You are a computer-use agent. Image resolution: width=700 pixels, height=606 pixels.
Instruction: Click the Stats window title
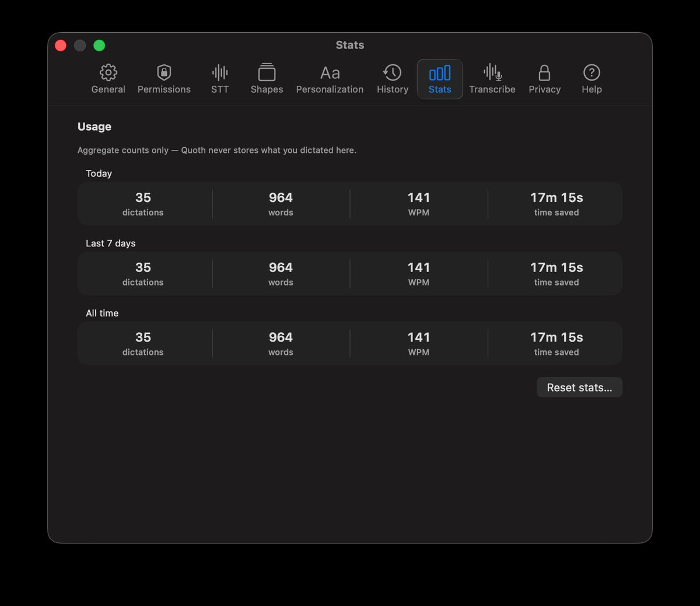coord(350,45)
